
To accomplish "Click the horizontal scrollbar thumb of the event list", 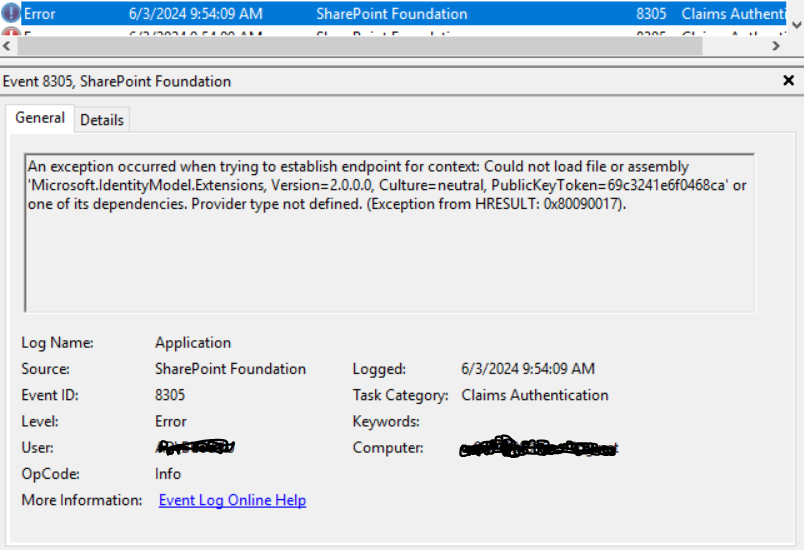I will 359,46.
